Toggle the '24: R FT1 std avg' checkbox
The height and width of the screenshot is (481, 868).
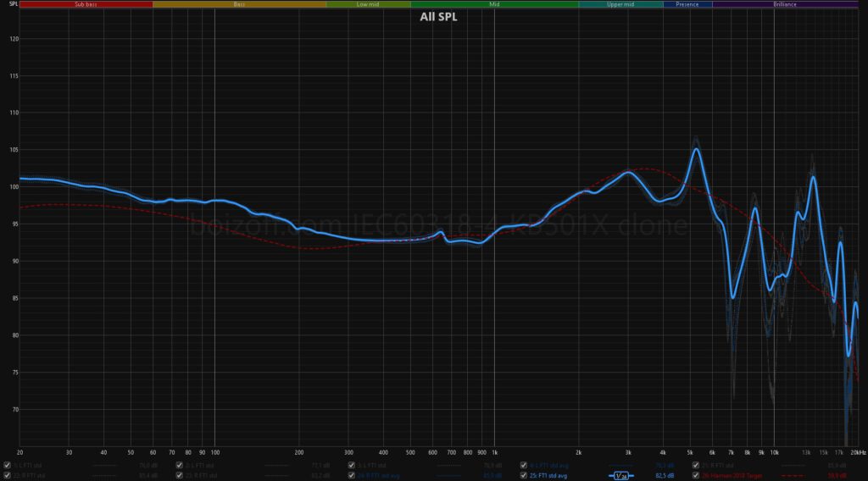point(351,475)
